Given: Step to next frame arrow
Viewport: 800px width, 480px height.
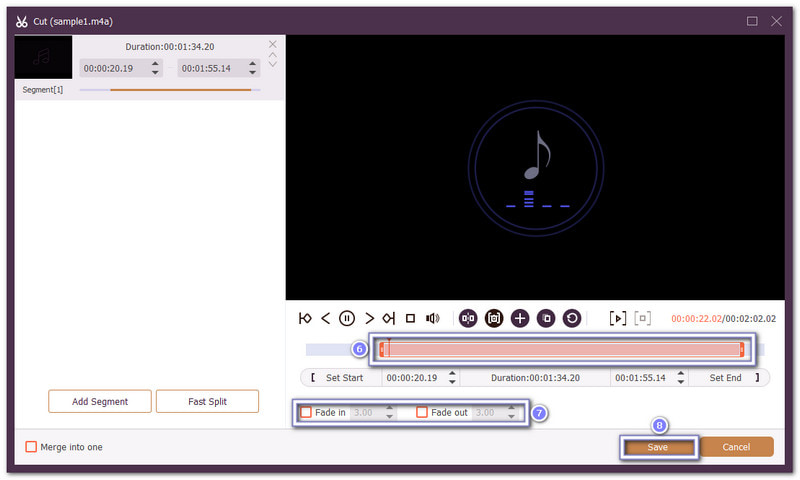Looking at the screenshot, I should pyautogui.click(x=369, y=318).
